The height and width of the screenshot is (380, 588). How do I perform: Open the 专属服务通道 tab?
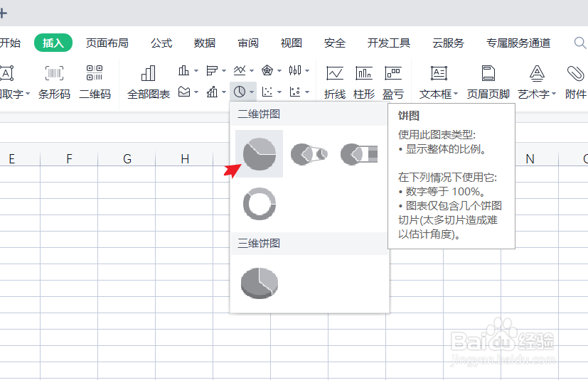pyautogui.click(x=518, y=43)
